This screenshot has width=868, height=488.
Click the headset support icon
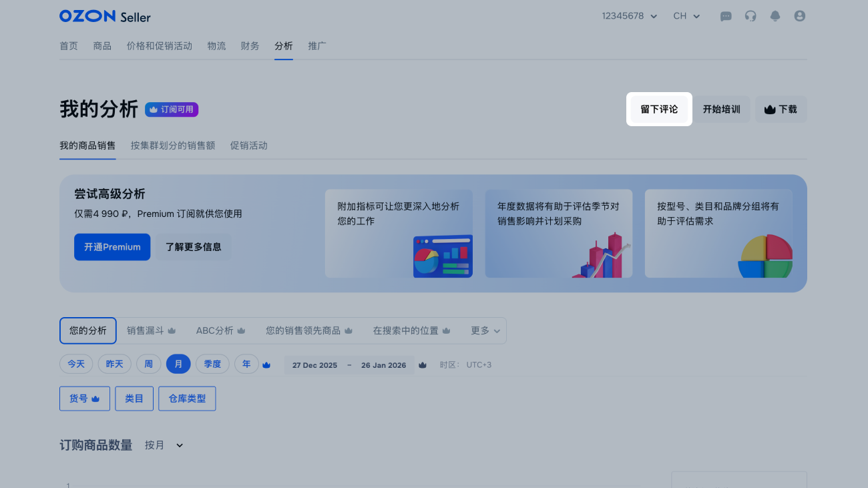[750, 16]
